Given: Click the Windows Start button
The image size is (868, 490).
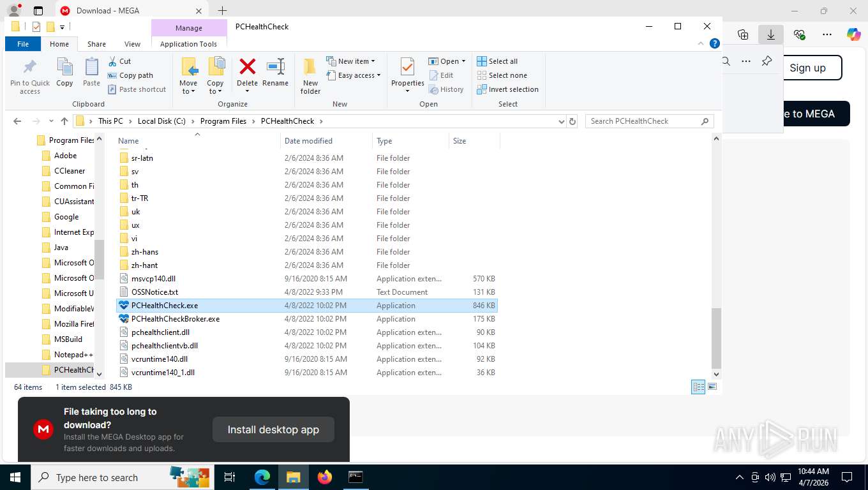Looking at the screenshot, I should point(15,477).
